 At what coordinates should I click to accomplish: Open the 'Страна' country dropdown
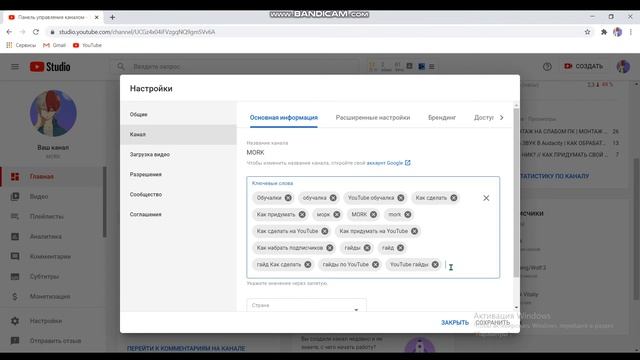(306, 305)
